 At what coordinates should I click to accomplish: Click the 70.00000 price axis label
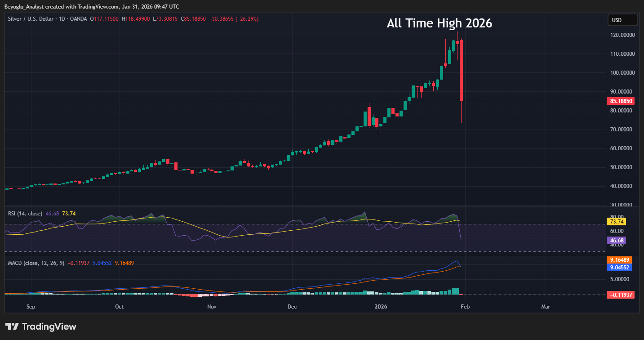621,129
